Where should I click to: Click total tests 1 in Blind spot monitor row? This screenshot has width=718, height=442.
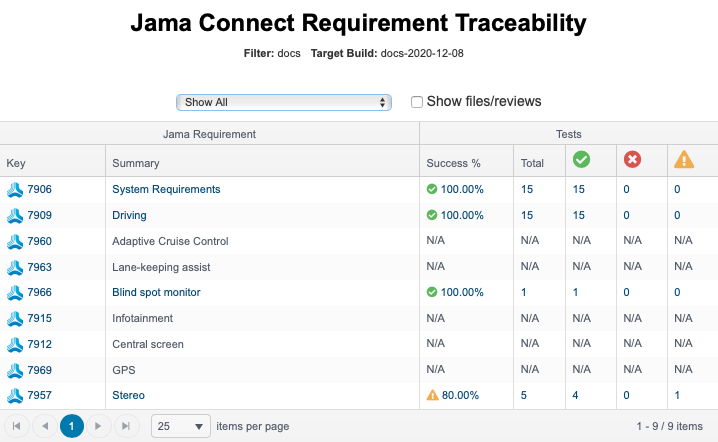(x=524, y=292)
